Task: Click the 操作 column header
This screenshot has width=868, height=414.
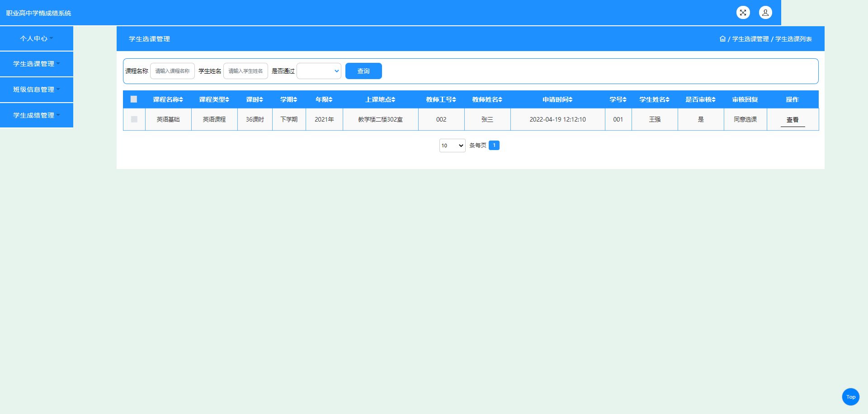Action: coord(793,99)
